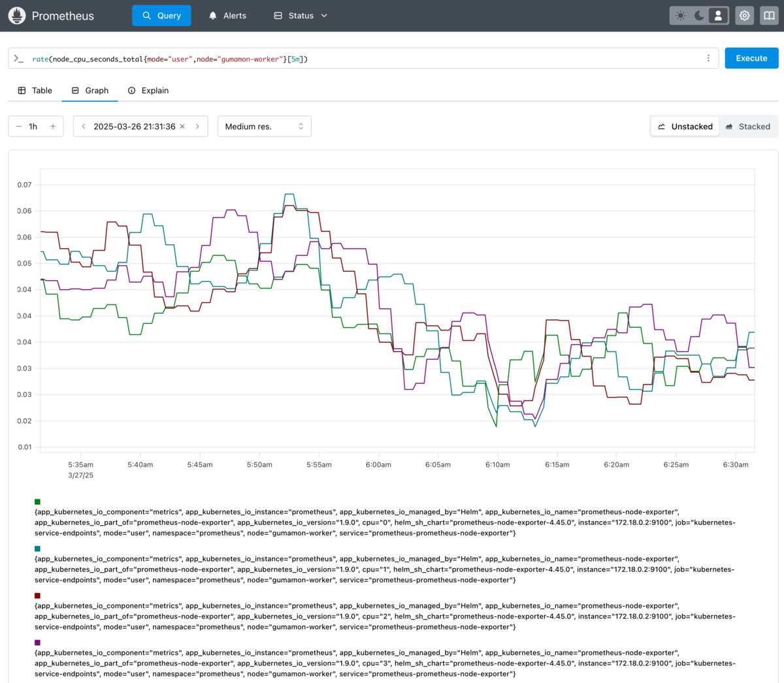
Task: Click the 5:35am x-axis label
Action: pos(80,465)
